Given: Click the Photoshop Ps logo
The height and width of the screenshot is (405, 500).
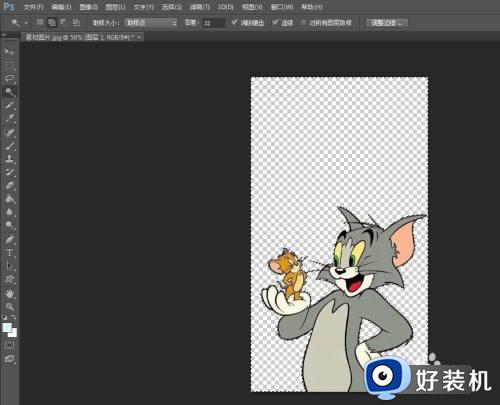Looking at the screenshot, I should point(8,6).
